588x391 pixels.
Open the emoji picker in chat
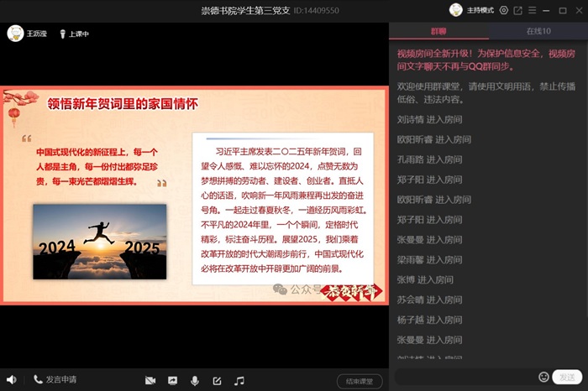[543, 377]
